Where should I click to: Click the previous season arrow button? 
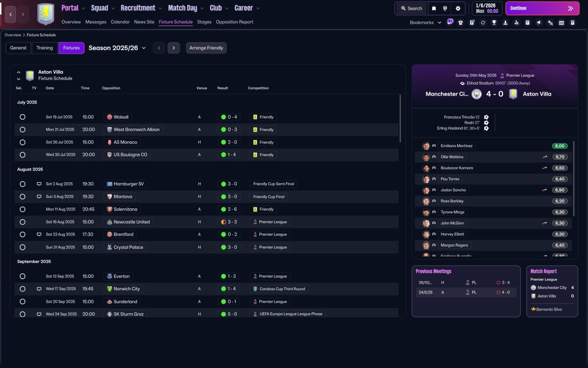(x=159, y=48)
